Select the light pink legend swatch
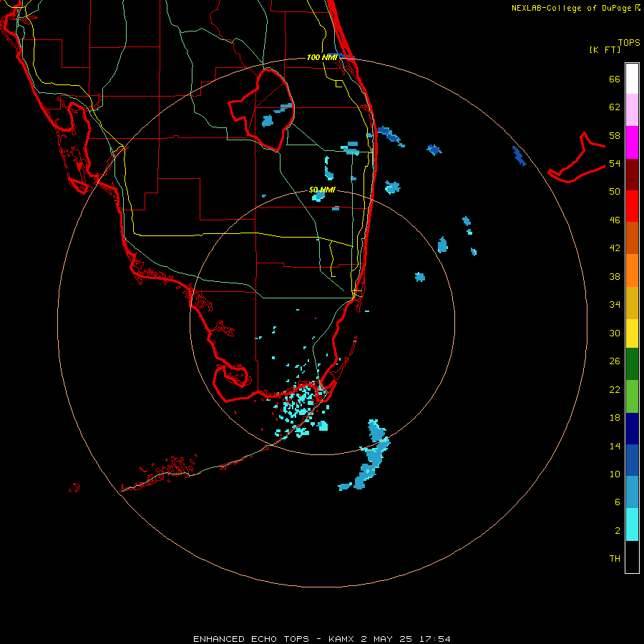 tap(632, 110)
